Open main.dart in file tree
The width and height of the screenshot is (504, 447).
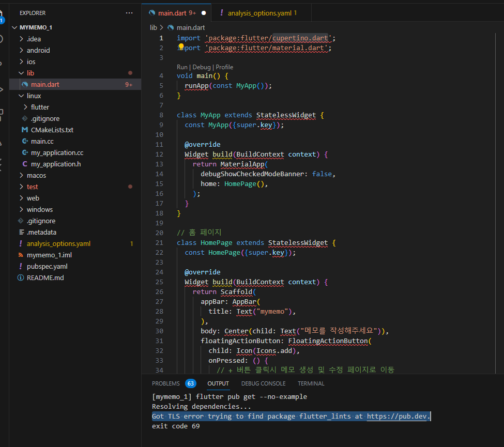pos(75,85)
